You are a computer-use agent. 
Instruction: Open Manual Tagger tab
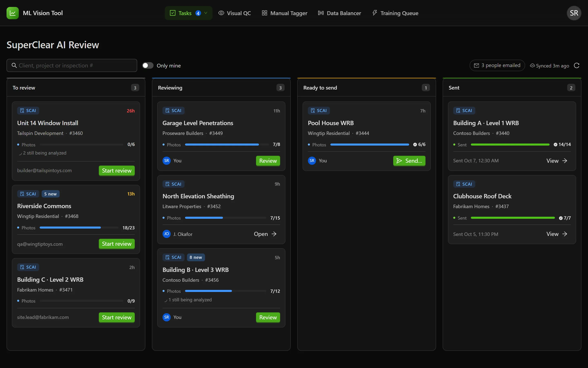coord(284,13)
